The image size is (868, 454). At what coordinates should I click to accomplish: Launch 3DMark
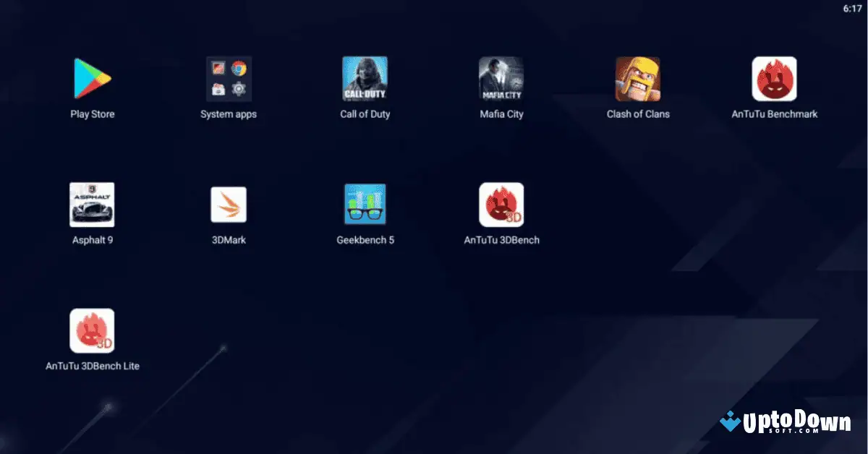click(229, 205)
